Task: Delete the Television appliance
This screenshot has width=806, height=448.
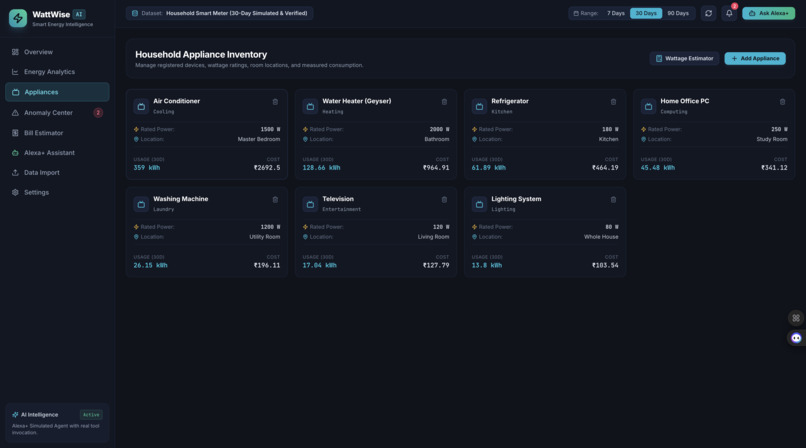Action: 444,199
